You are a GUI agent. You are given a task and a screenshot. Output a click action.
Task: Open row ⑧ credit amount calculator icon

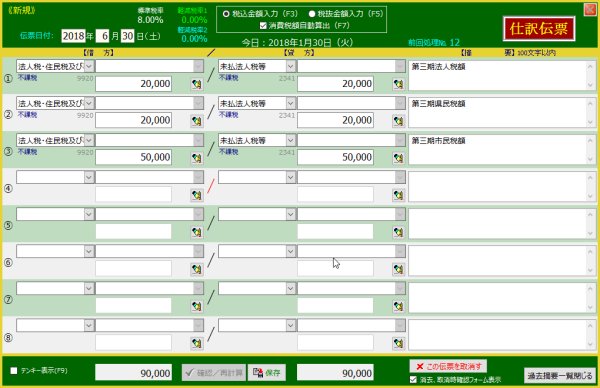tap(398, 343)
